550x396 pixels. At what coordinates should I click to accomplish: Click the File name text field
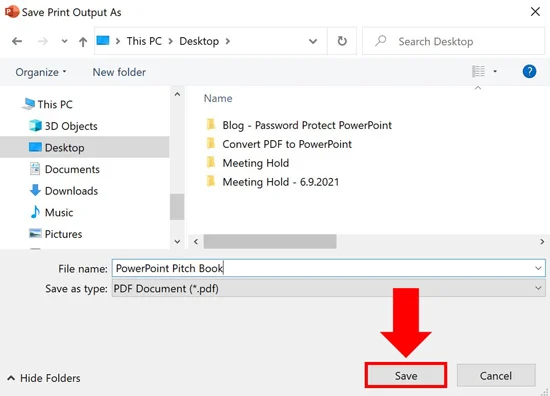[x=329, y=268]
